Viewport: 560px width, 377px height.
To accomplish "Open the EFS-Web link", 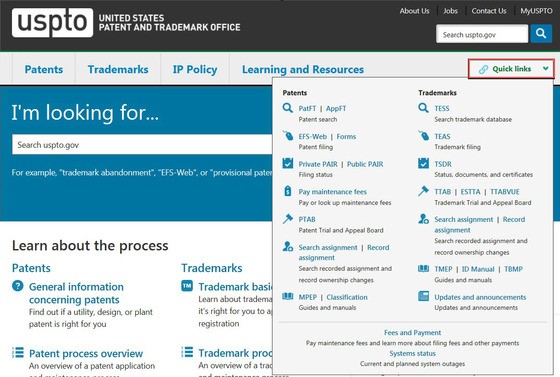I will click(x=312, y=136).
